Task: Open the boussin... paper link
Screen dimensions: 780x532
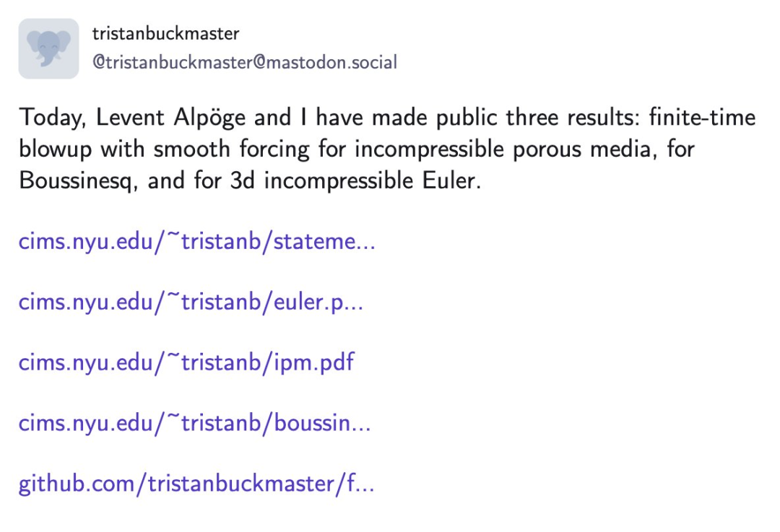Action: tap(195, 424)
